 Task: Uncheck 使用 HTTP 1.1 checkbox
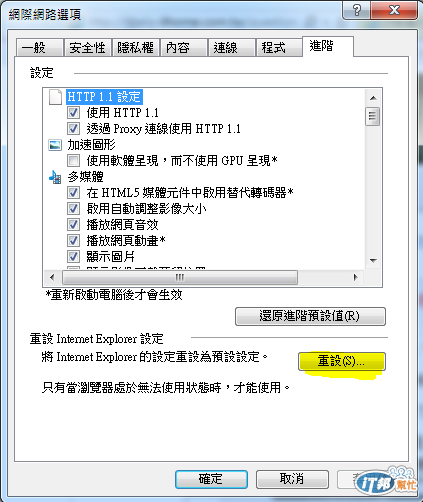[x=73, y=113]
